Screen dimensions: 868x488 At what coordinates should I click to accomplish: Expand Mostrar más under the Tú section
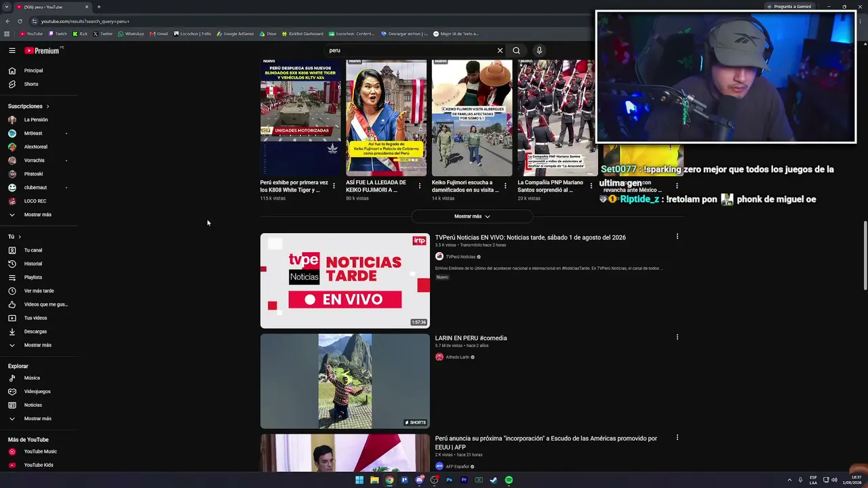coord(37,345)
